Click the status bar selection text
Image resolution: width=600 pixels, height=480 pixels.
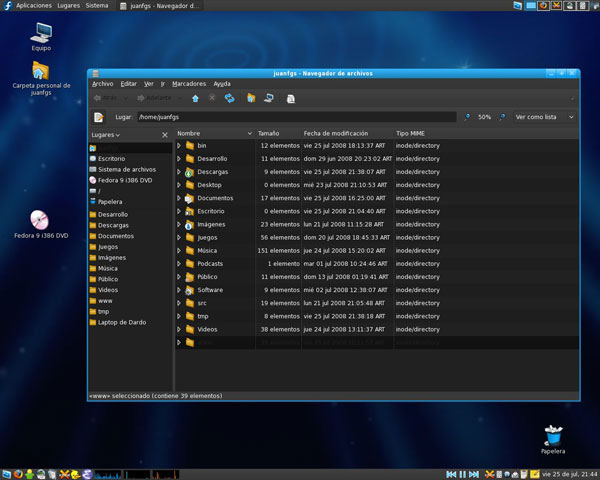[x=156, y=396]
